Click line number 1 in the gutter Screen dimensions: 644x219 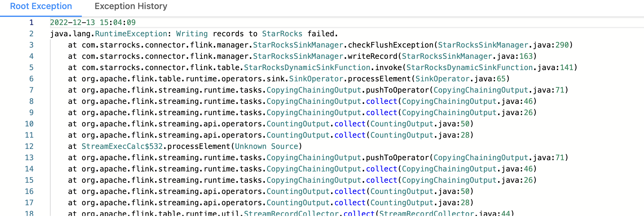coord(31,23)
